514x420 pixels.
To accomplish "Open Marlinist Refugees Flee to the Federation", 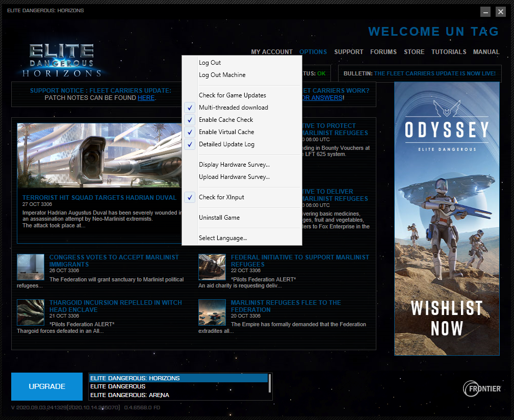I will [286, 306].
